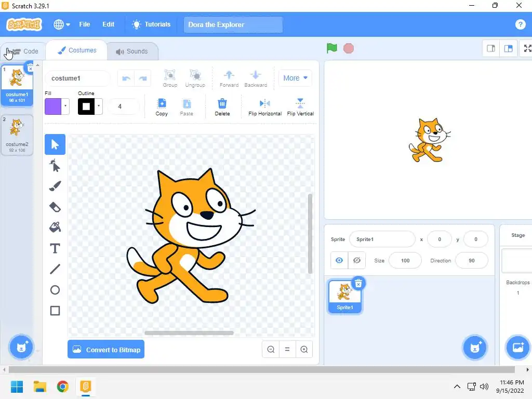532x399 pixels.
Task: Click the sprite x position field
Action: tap(440, 239)
